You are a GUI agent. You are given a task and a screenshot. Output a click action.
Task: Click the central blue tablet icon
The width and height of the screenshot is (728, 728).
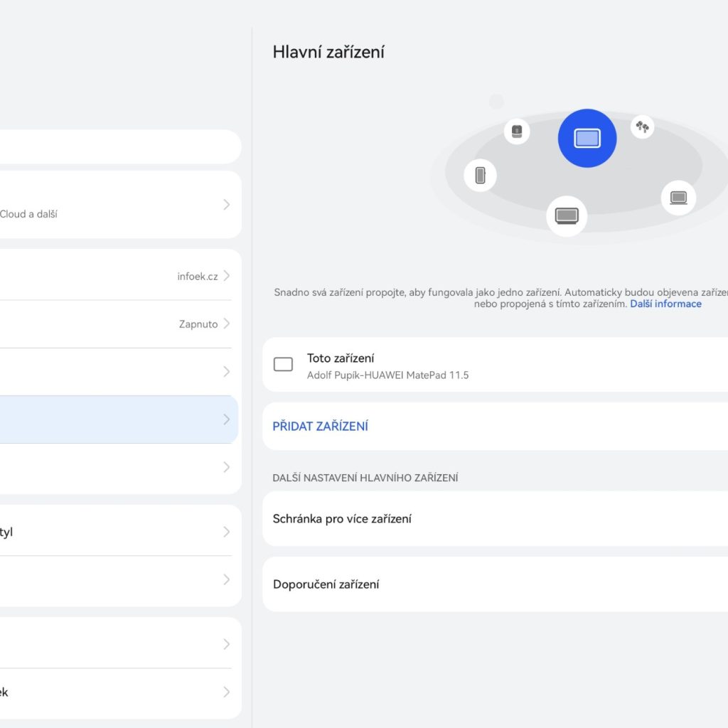point(587,139)
